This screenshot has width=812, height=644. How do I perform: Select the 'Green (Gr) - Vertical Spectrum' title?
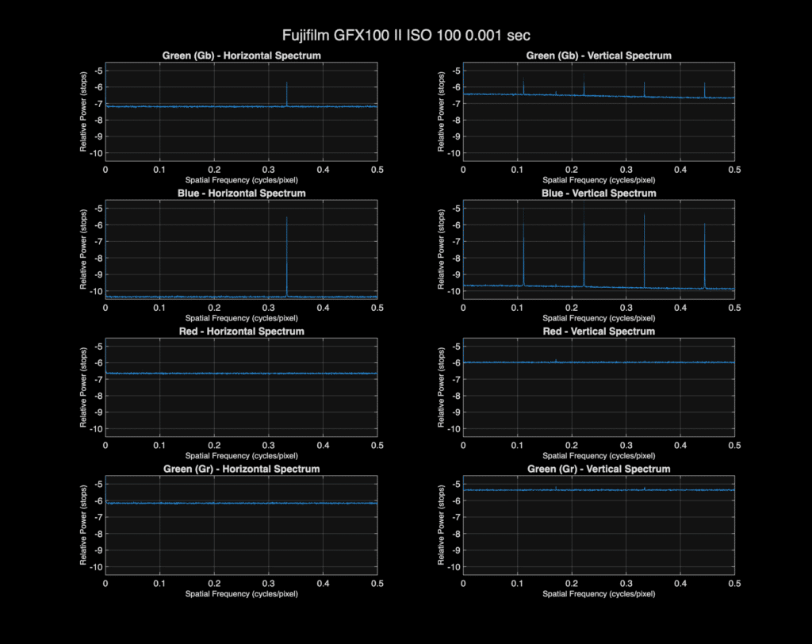(x=599, y=469)
